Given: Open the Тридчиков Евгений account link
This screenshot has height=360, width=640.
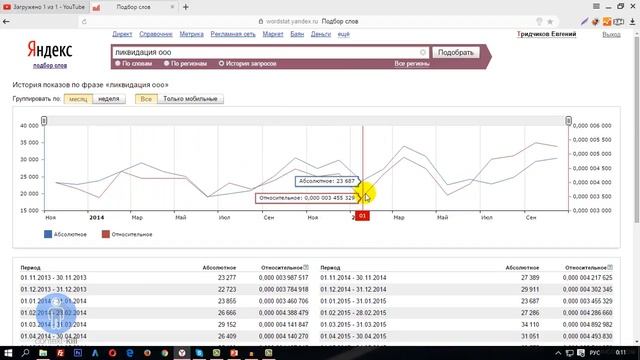Looking at the screenshot, I should tap(547, 34).
